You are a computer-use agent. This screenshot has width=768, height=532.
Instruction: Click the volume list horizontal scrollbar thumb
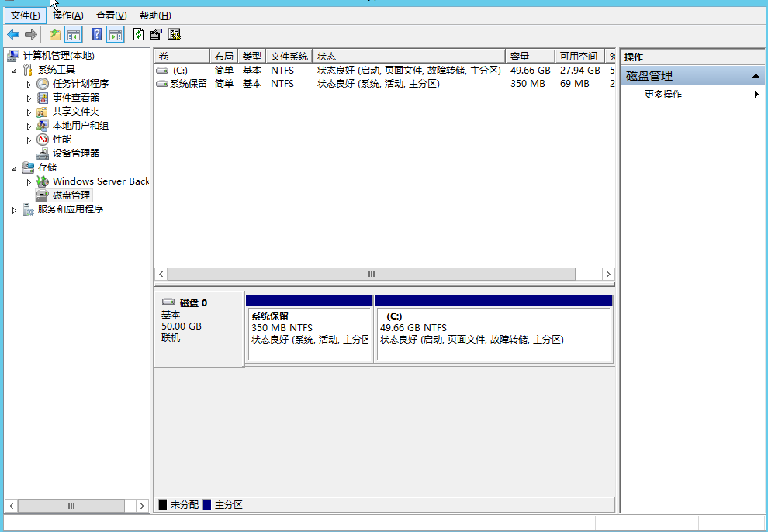(x=372, y=274)
